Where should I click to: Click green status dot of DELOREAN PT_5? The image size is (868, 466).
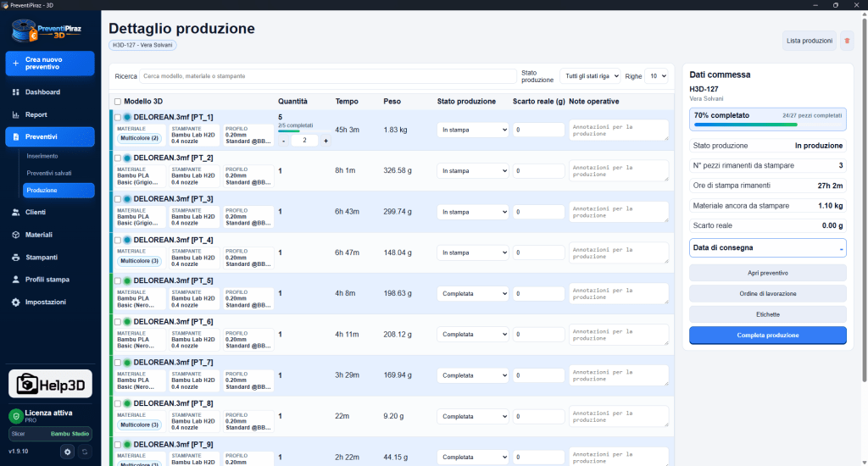[x=127, y=280]
